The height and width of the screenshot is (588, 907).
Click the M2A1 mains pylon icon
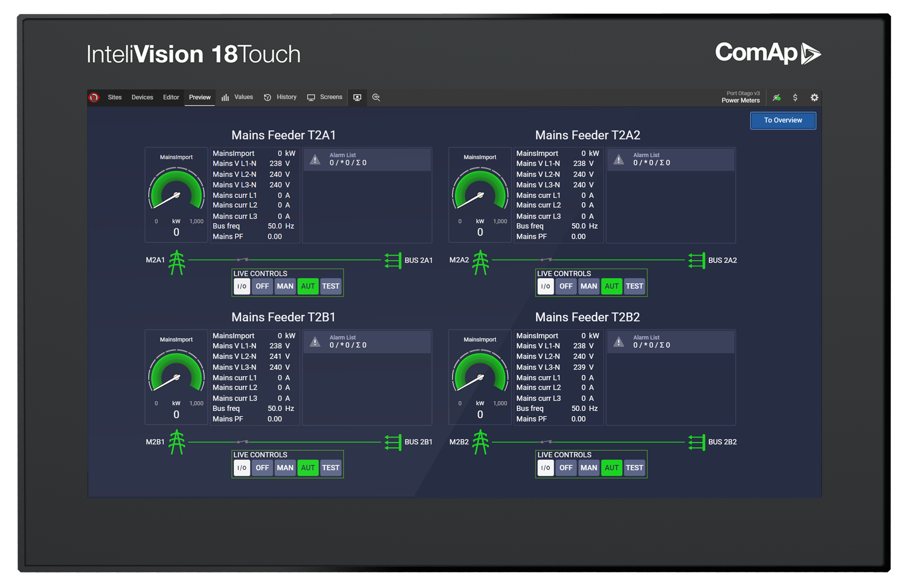pos(177,262)
